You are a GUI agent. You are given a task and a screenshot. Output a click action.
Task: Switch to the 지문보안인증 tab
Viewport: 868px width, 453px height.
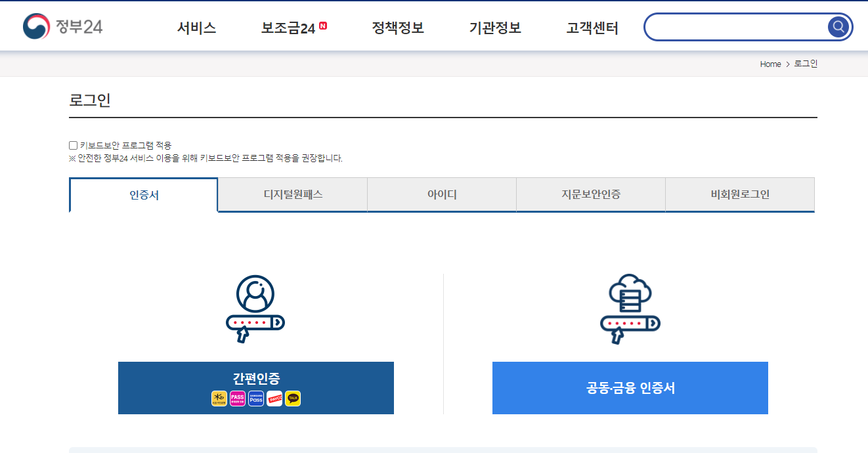591,194
